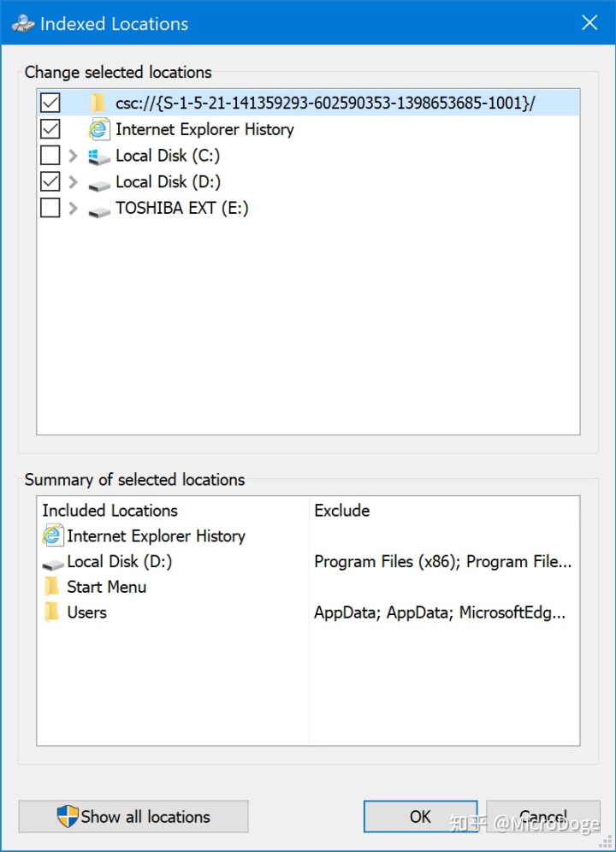
Task: Select the Start Menu summary entry
Action: 107,587
